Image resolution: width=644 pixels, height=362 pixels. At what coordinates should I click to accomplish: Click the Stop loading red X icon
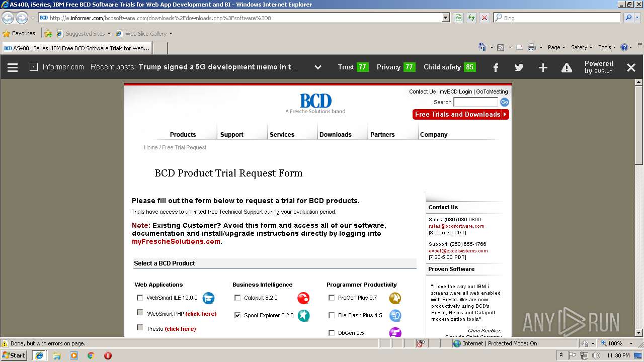485,18
